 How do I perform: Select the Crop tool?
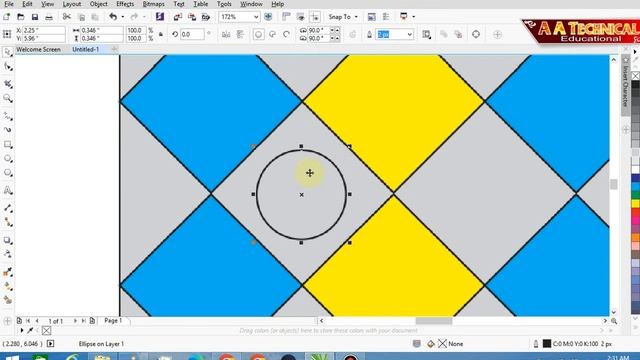[8, 84]
